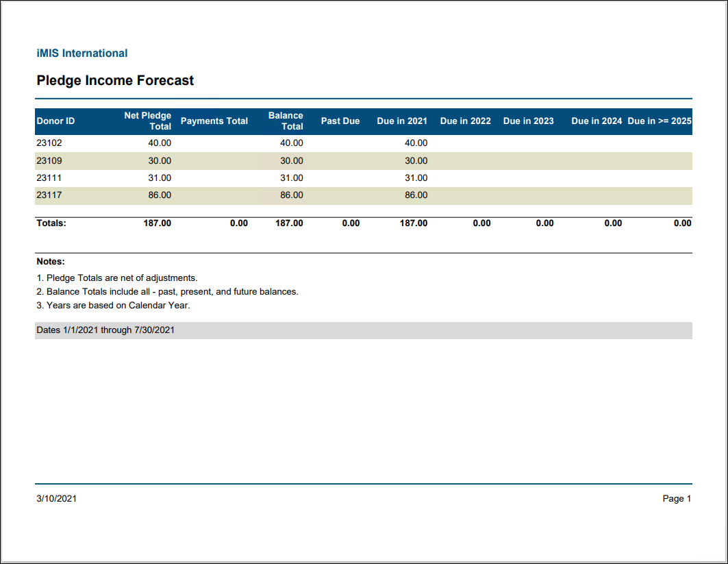Click the Balance Total column header
The width and height of the screenshot is (728, 564).
286,121
